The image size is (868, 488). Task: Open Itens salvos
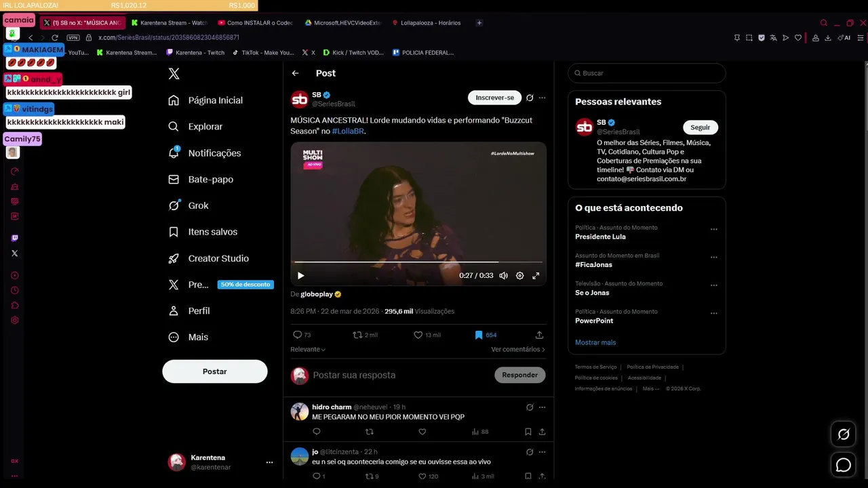[203, 232]
